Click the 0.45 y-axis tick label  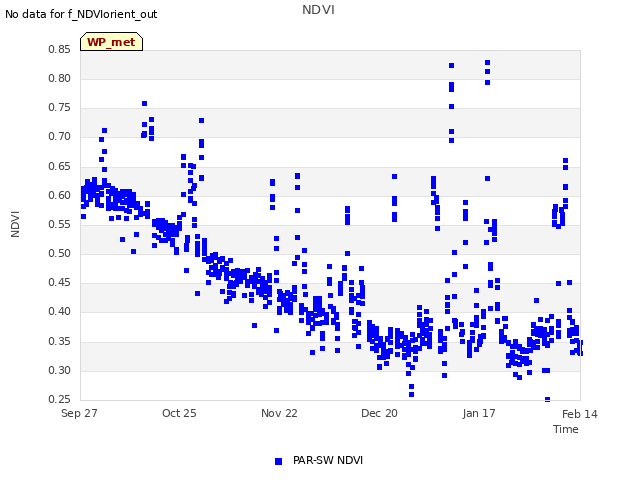coord(59,282)
